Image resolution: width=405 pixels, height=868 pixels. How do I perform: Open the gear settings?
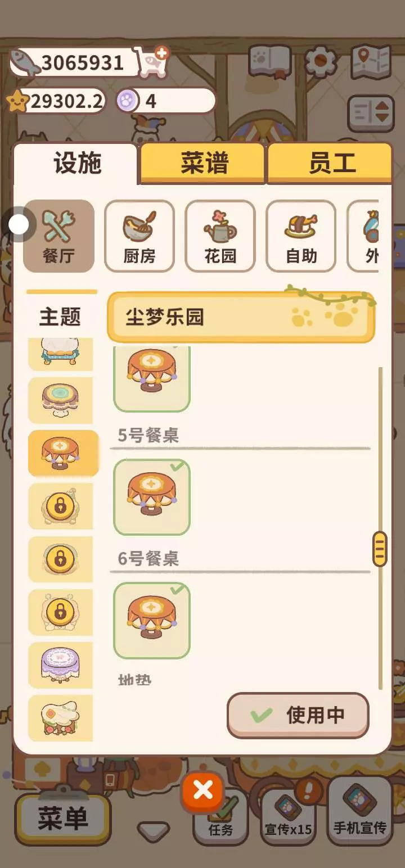tap(321, 61)
